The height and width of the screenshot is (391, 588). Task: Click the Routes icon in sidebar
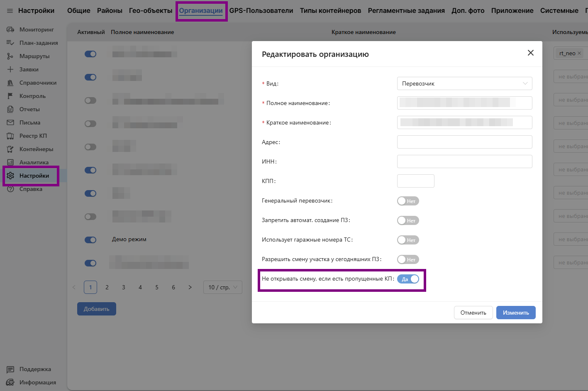tap(10, 56)
